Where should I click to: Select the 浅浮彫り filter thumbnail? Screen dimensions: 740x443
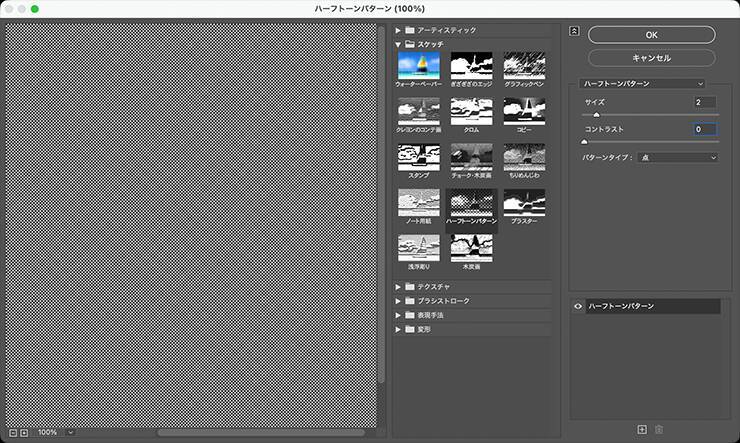(x=419, y=248)
